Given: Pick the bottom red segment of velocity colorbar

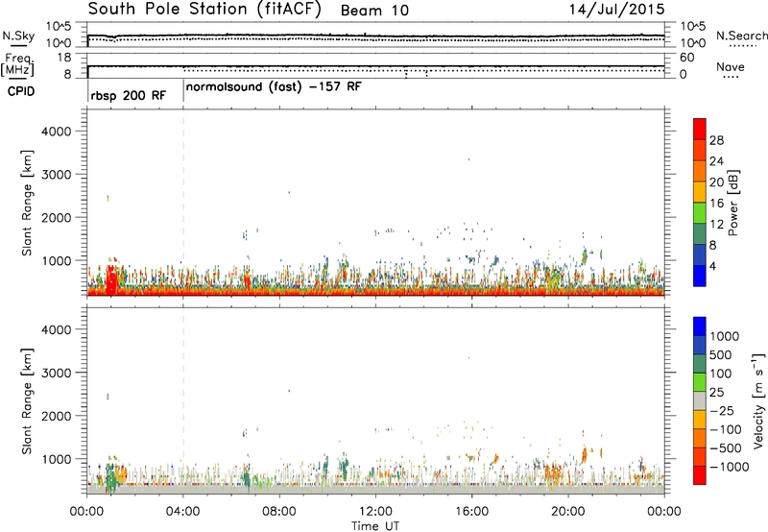Looking at the screenshot, I should [700, 475].
